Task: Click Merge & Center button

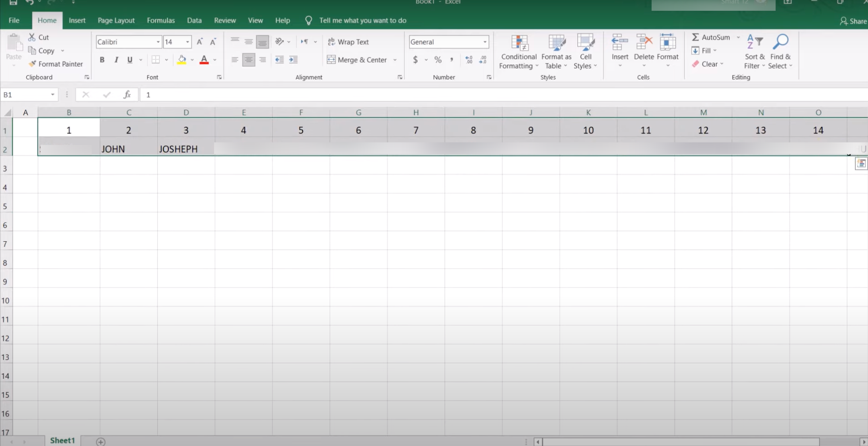Action: pyautogui.click(x=357, y=60)
